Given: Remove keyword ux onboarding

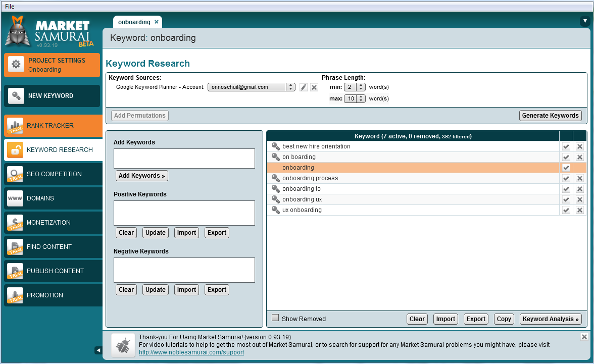Looking at the screenshot, I should coord(580,210).
